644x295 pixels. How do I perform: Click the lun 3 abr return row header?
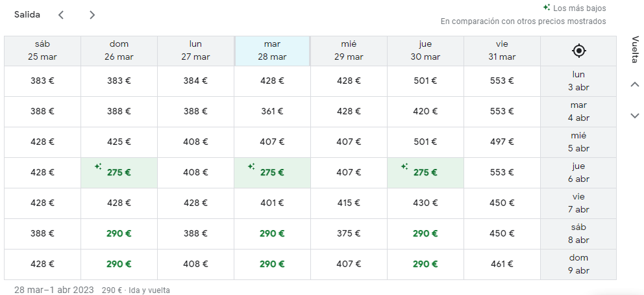(x=578, y=81)
